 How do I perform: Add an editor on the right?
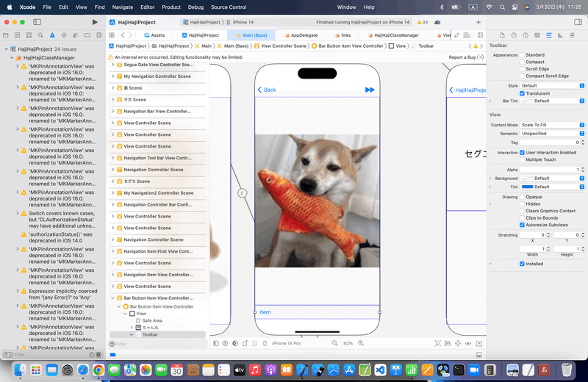[x=480, y=35]
